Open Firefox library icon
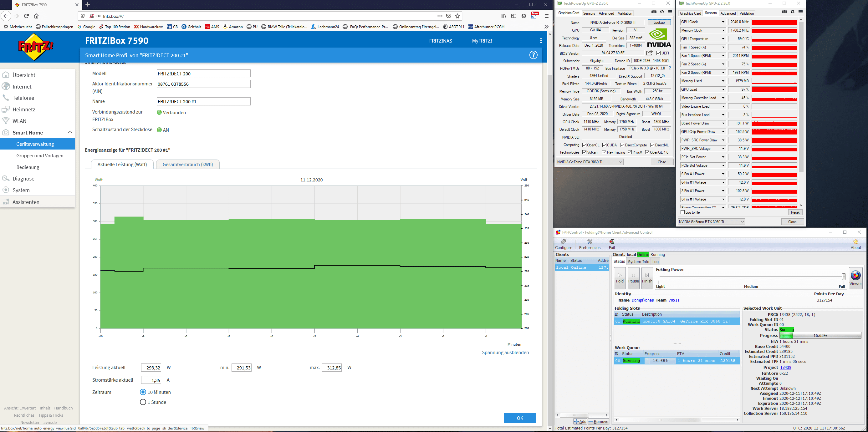Screen dimensions: 868x432 click(504, 16)
